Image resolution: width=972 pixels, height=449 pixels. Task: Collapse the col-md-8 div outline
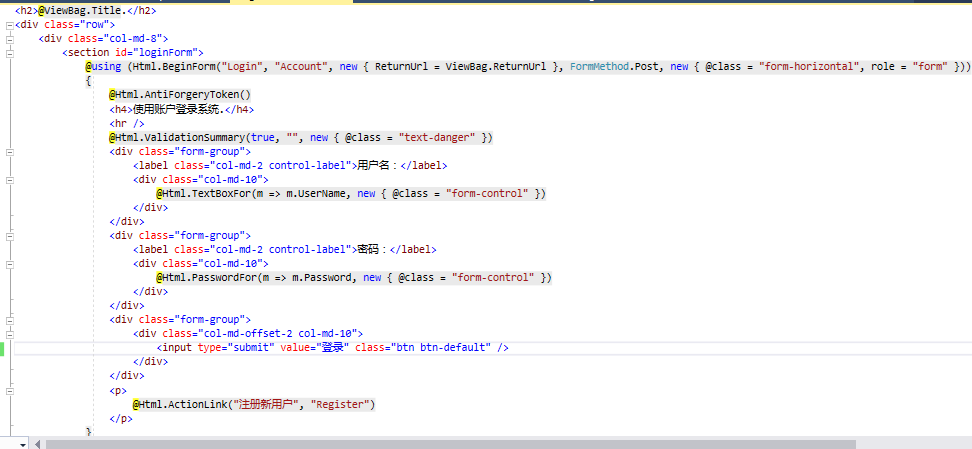click(9, 39)
